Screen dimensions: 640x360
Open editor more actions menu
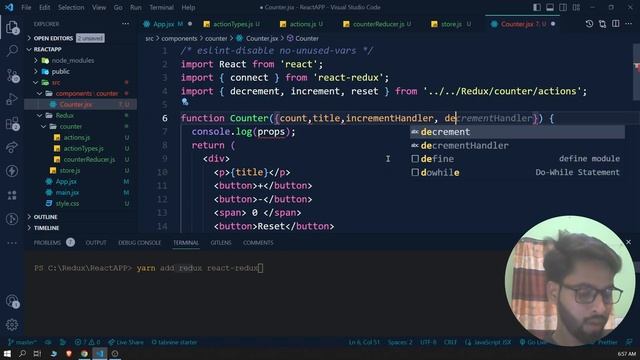[x=629, y=24]
